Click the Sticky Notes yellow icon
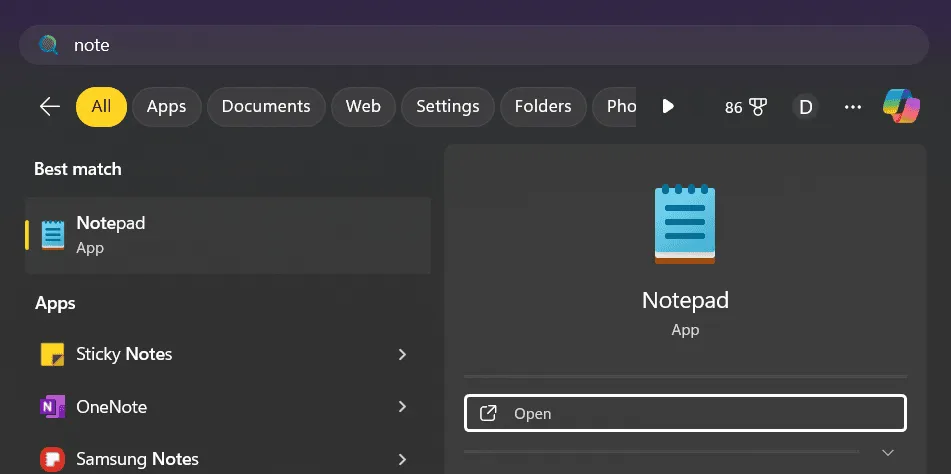The height and width of the screenshot is (474, 951). point(52,354)
